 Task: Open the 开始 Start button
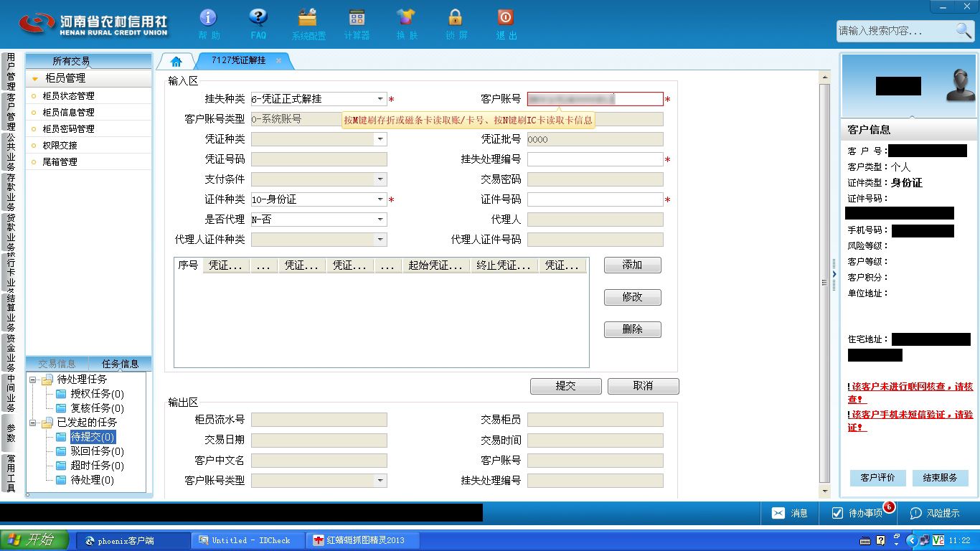tap(34, 540)
